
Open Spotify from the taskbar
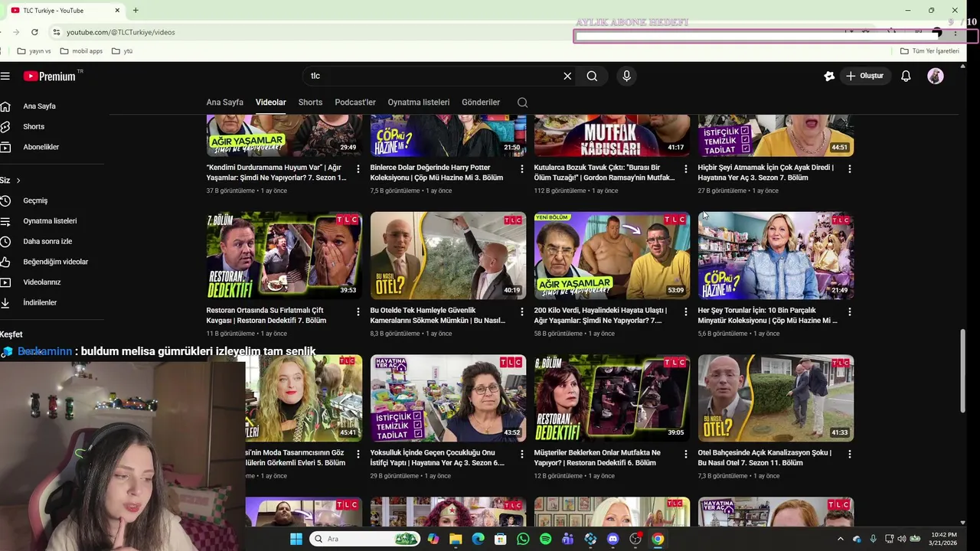pyautogui.click(x=545, y=539)
